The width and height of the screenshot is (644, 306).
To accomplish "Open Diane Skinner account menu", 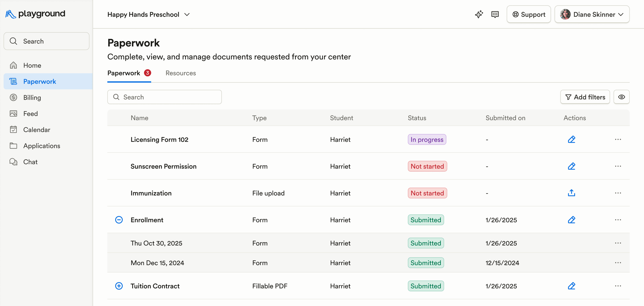I will click(591, 15).
